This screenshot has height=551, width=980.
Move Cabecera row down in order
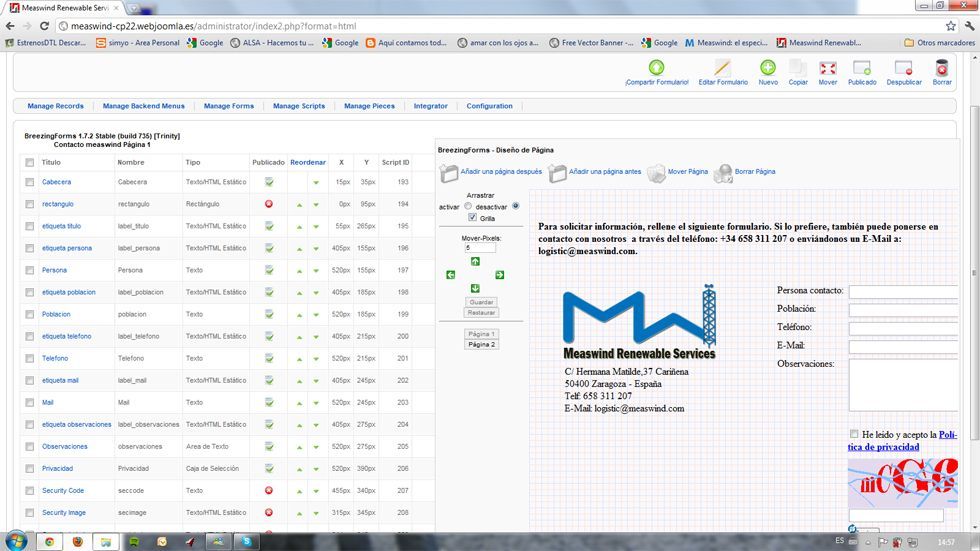pyautogui.click(x=316, y=183)
